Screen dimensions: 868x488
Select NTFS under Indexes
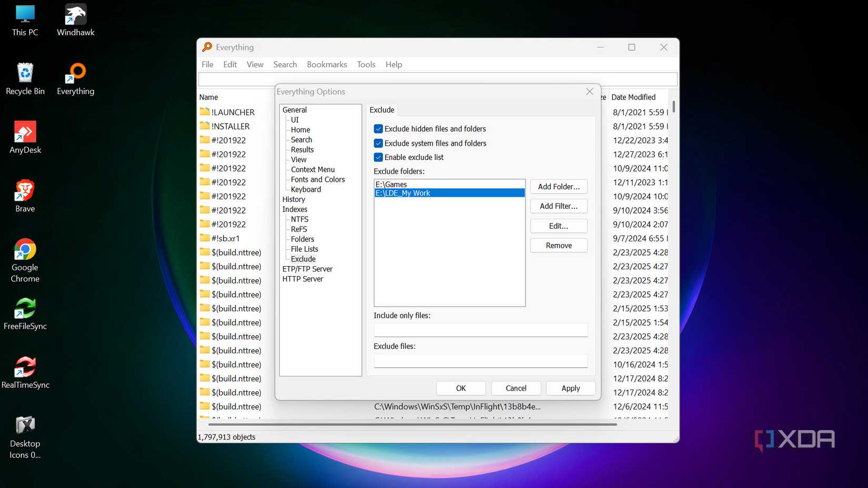point(299,219)
